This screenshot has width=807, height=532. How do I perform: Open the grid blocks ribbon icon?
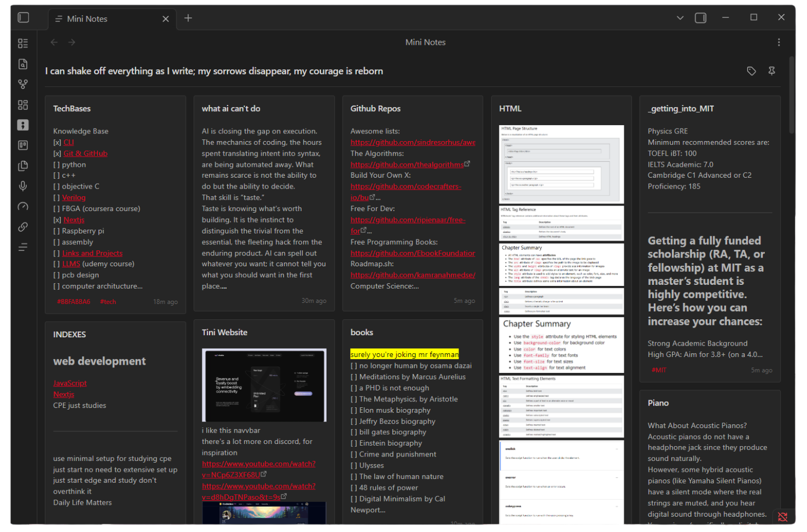23,104
